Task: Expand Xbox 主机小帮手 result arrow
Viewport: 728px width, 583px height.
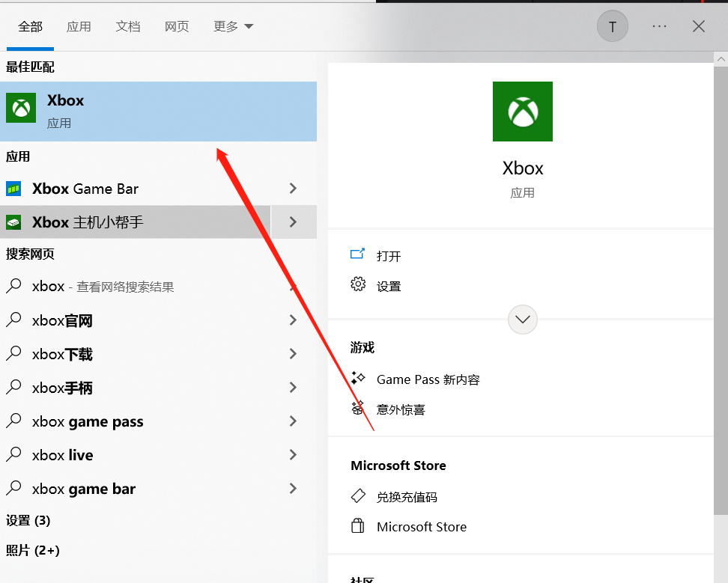Action: click(294, 222)
